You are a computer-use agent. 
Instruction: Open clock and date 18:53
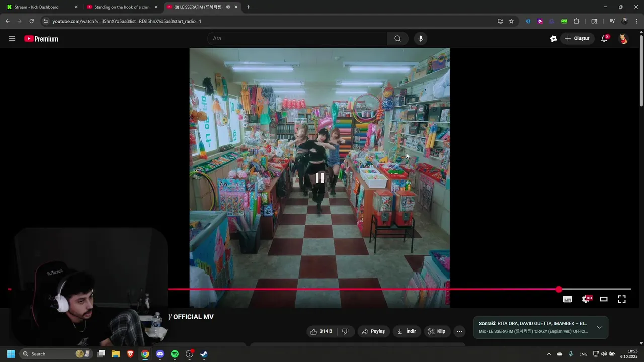point(629,354)
